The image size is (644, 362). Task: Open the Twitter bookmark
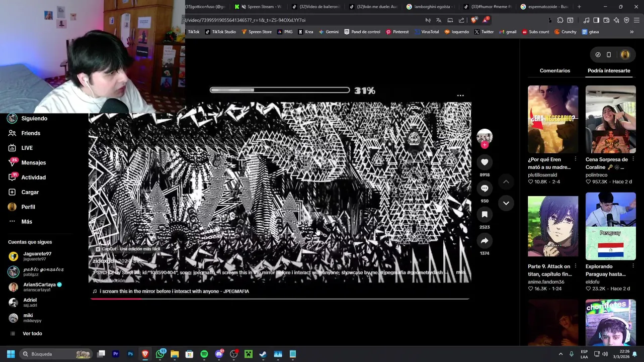point(484,32)
